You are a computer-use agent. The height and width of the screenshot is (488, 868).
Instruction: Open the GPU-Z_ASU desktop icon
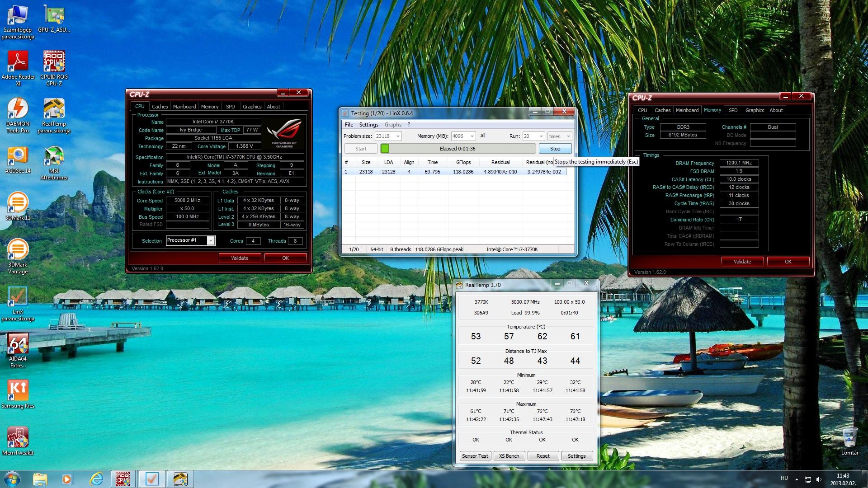[x=54, y=19]
